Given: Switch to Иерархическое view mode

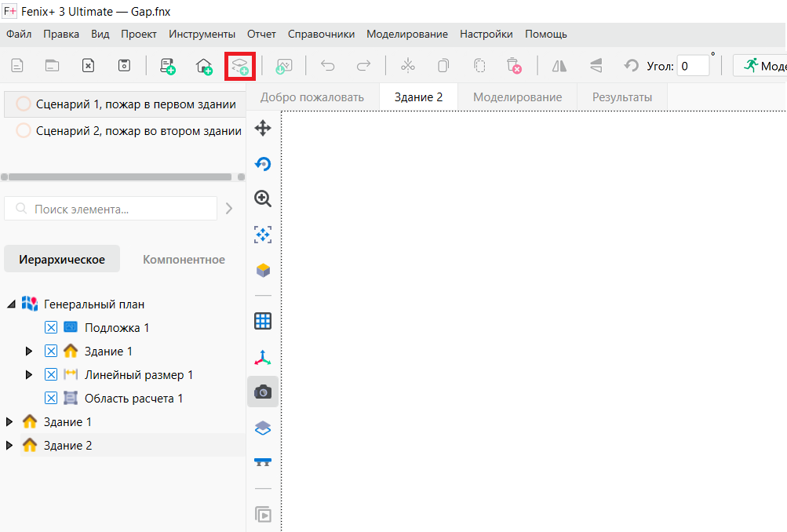Looking at the screenshot, I should [62, 259].
